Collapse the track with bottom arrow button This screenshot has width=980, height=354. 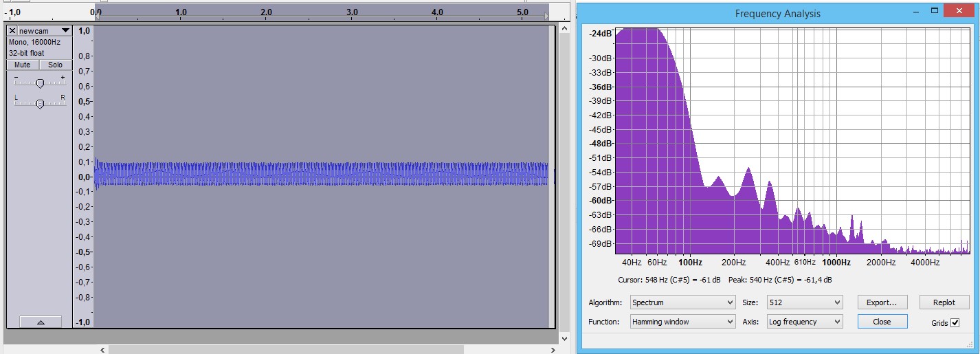[x=40, y=322]
